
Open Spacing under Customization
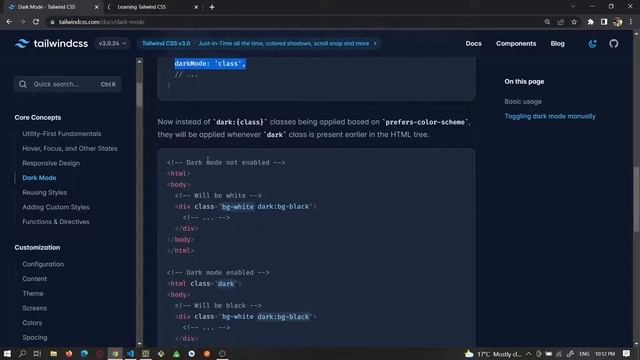(x=35, y=338)
